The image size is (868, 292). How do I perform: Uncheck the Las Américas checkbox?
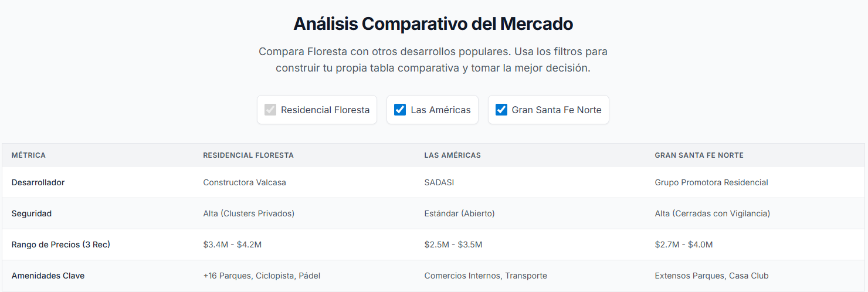point(400,110)
